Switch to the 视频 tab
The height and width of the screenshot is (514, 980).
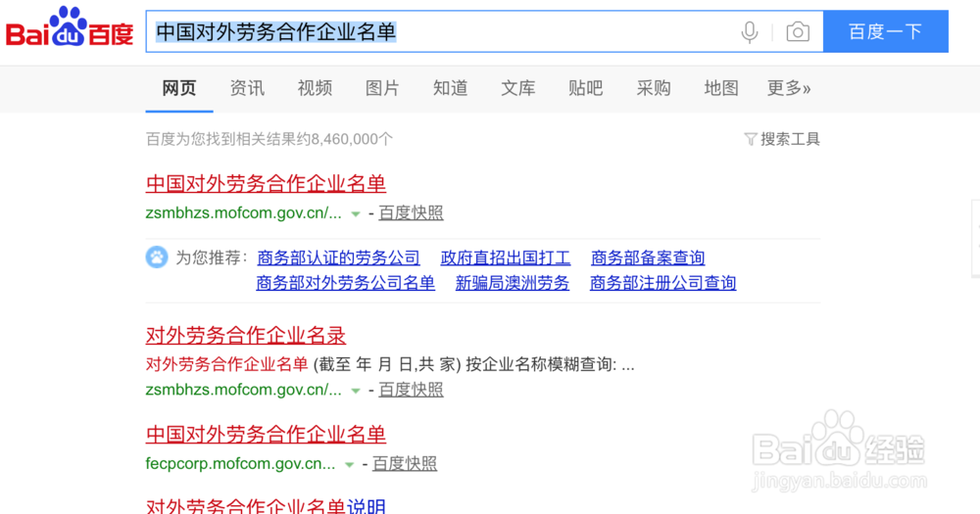[315, 88]
